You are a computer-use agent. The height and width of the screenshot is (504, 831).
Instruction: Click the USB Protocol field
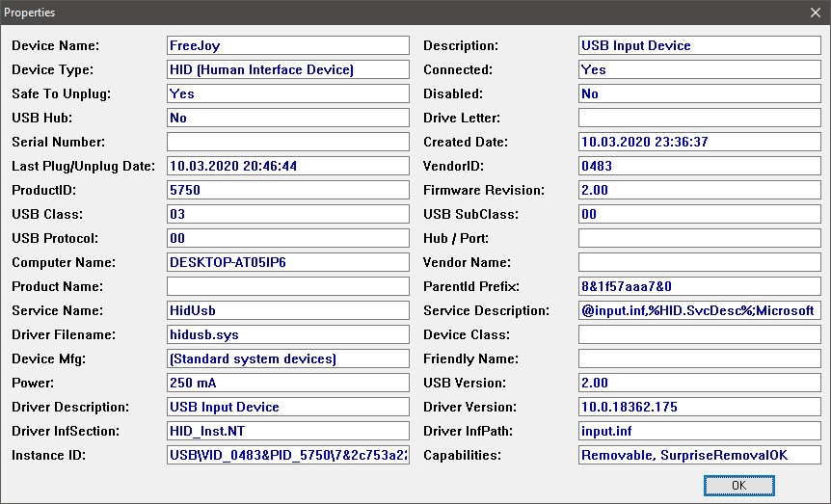288,238
